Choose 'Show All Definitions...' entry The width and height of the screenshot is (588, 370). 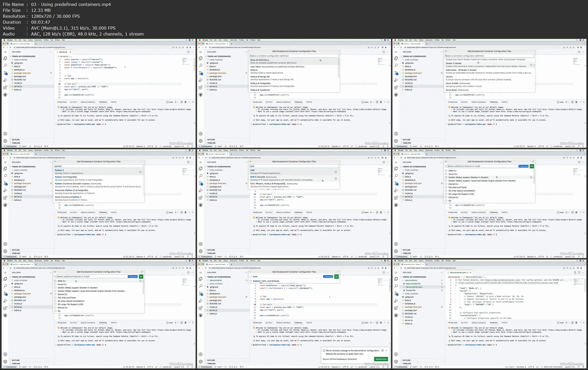tap(294, 61)
